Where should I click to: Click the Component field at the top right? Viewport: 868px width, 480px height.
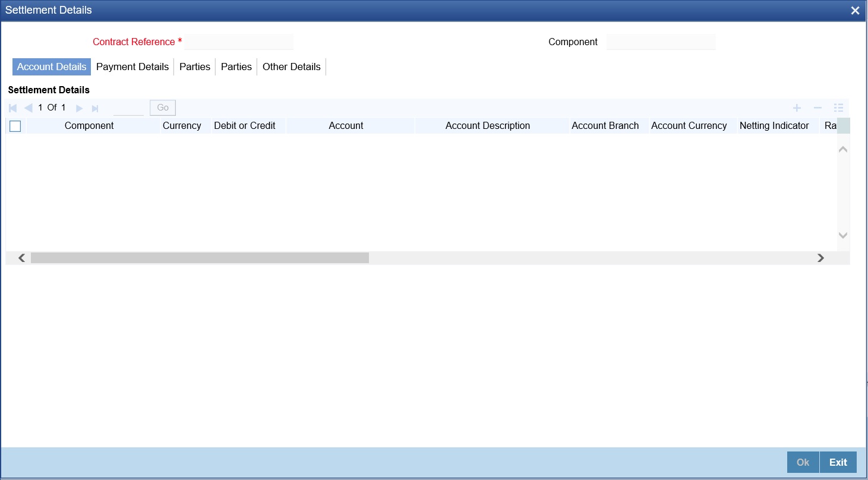coord(661,42)
